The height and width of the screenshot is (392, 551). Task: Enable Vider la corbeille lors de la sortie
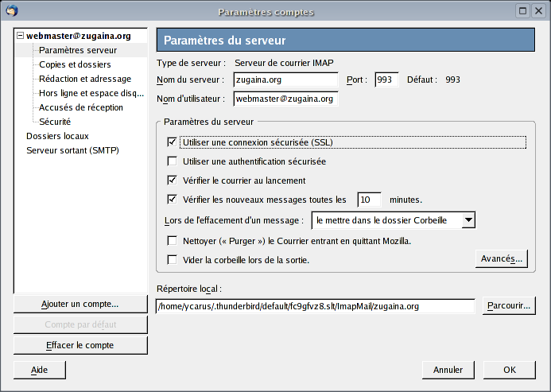pyautogui.click(x=173, y=260)
